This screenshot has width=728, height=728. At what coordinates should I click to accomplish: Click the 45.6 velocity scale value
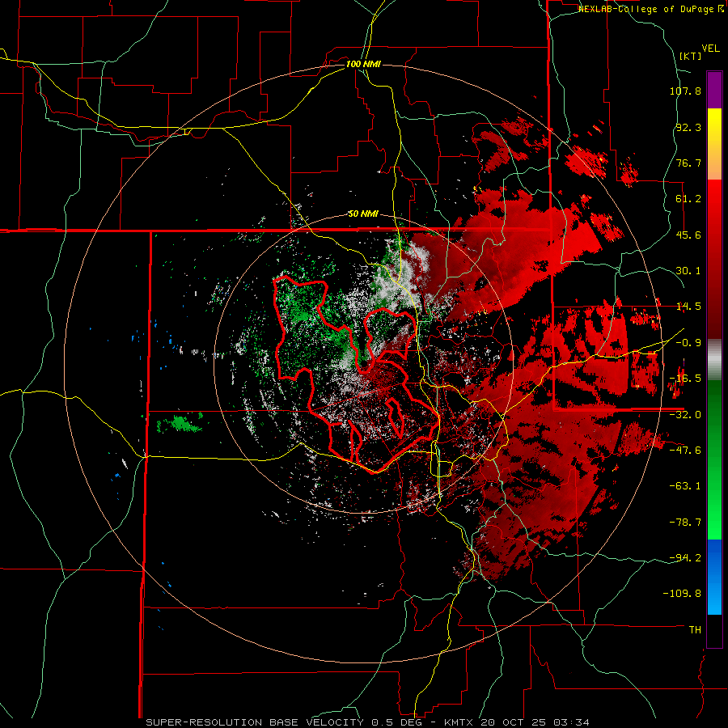click(688, 235)
